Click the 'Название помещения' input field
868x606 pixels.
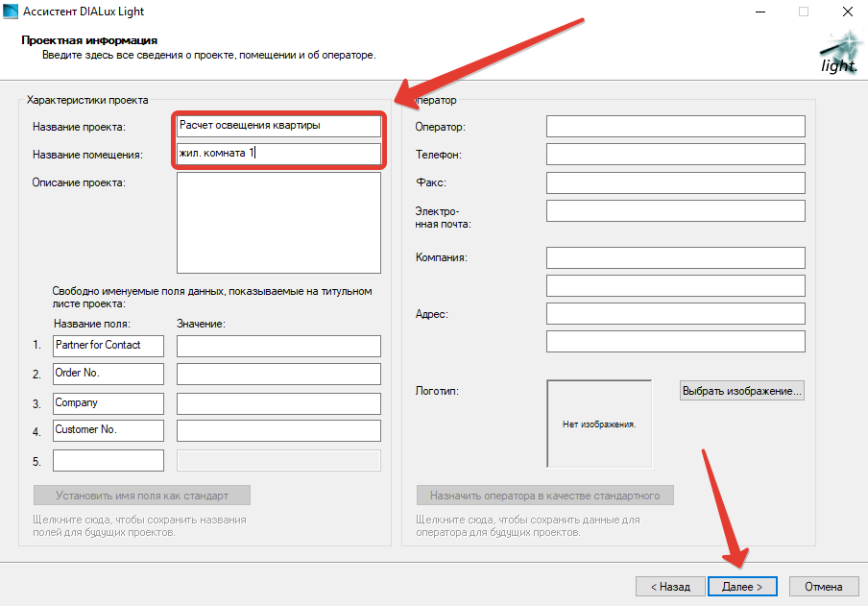(278, 154)
